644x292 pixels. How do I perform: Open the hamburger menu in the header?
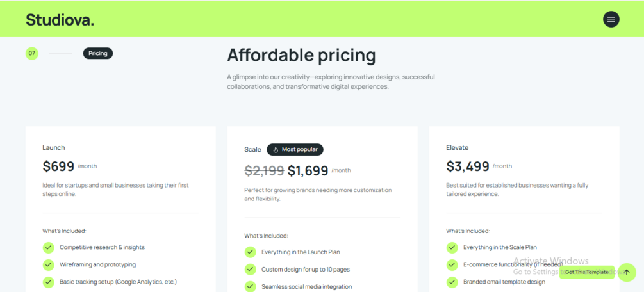(x=611, y=19)
